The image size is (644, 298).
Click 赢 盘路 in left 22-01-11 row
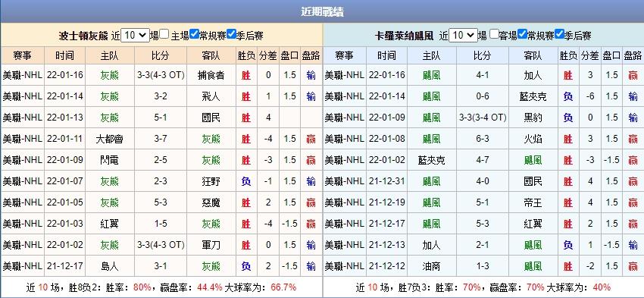click(x=311, y=139)
